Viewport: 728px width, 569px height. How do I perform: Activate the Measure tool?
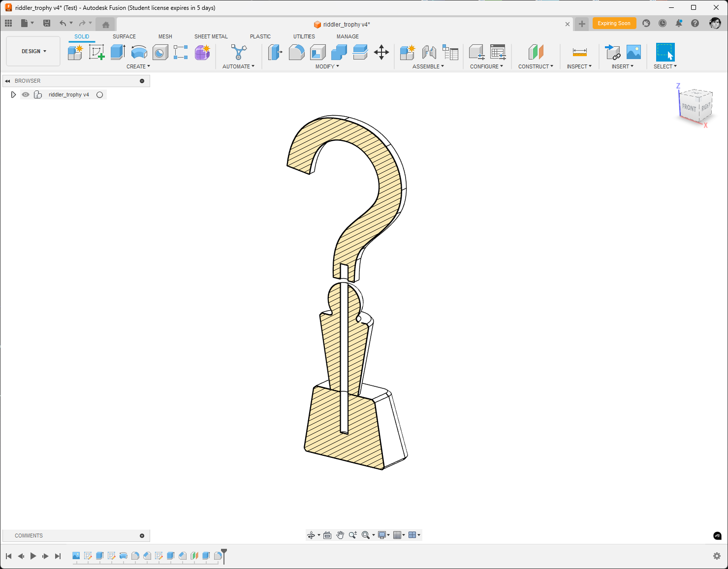point(579,52)
